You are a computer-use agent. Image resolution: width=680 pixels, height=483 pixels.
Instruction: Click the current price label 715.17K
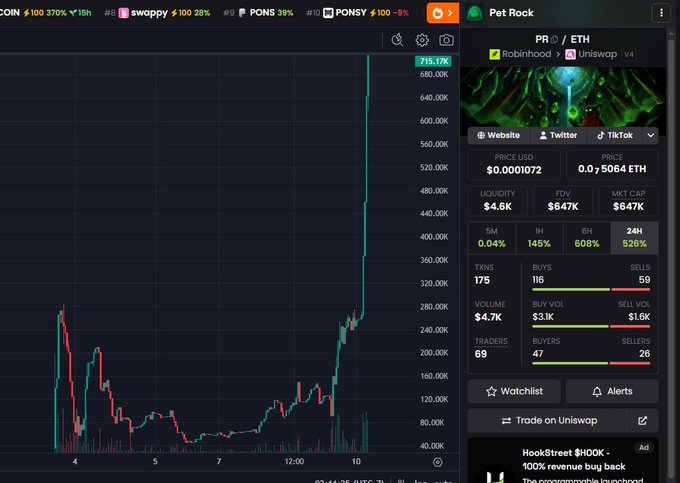(x=433, y=62)
